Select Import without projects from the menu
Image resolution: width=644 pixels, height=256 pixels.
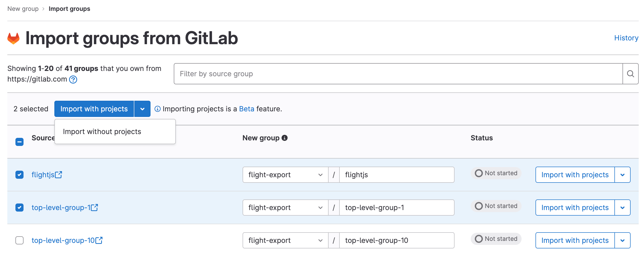102,131
